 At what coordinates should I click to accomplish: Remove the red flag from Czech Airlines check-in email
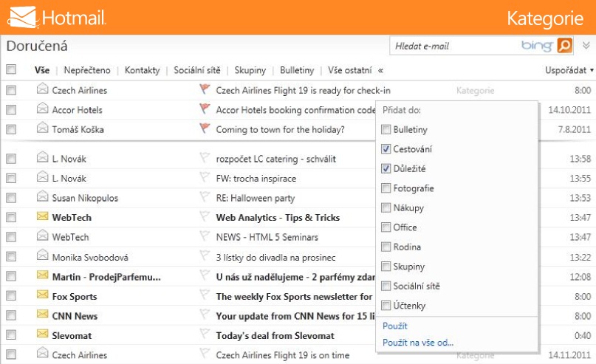point(205,89)
